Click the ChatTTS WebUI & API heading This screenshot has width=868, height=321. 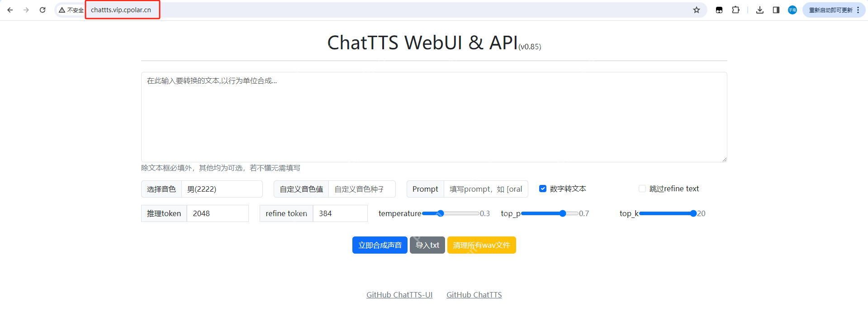click(x=422, y=43)
